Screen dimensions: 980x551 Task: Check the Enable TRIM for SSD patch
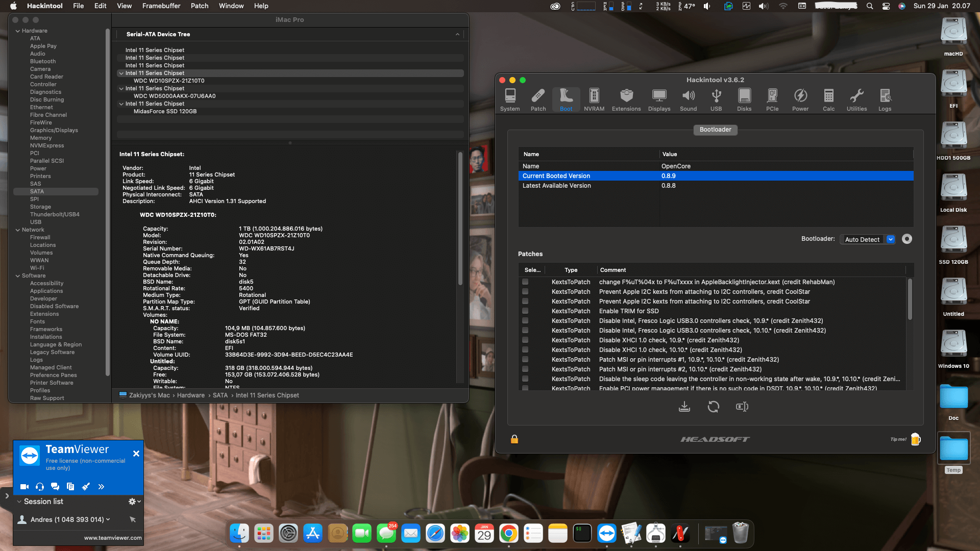[525, 311]
